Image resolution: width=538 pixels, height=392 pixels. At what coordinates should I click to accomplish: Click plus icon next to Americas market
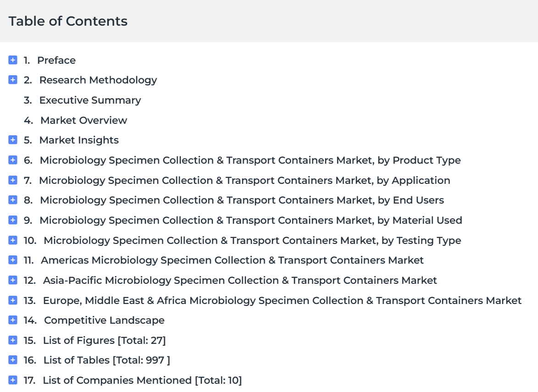click(x=13, y=260)
